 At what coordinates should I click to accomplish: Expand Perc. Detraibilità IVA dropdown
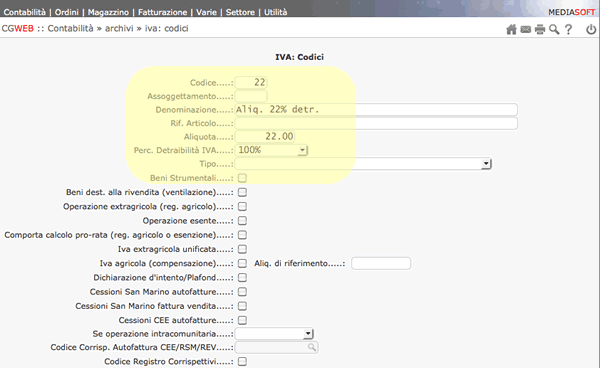(271, 150)
